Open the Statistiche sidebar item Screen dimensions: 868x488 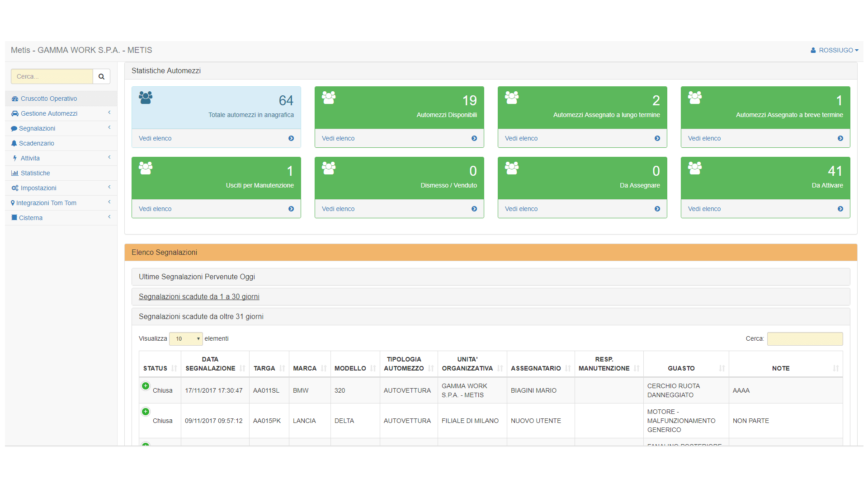(x=35, y=173)
